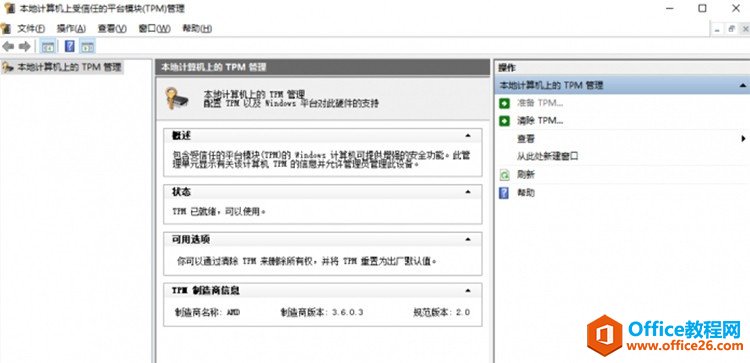Minimize the inner MDI child window

coord(717,29)
